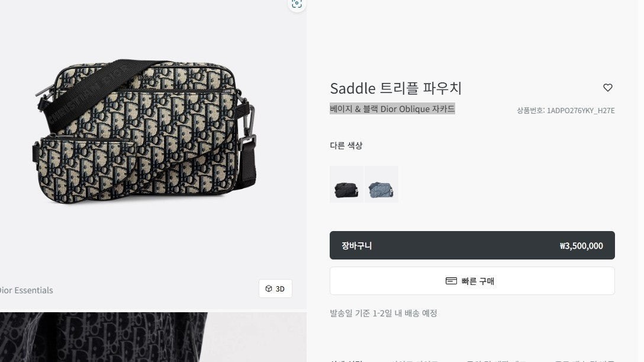Click the ₩3,500,000 price on cart button
The width and height of the screenshot is (644, 362).
click(x=581, y=246)
